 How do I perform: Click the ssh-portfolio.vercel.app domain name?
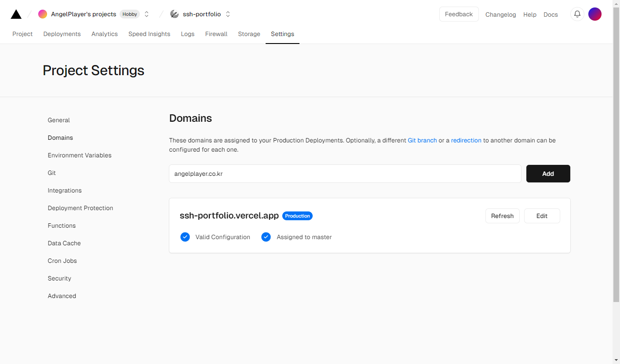point(229,215)
